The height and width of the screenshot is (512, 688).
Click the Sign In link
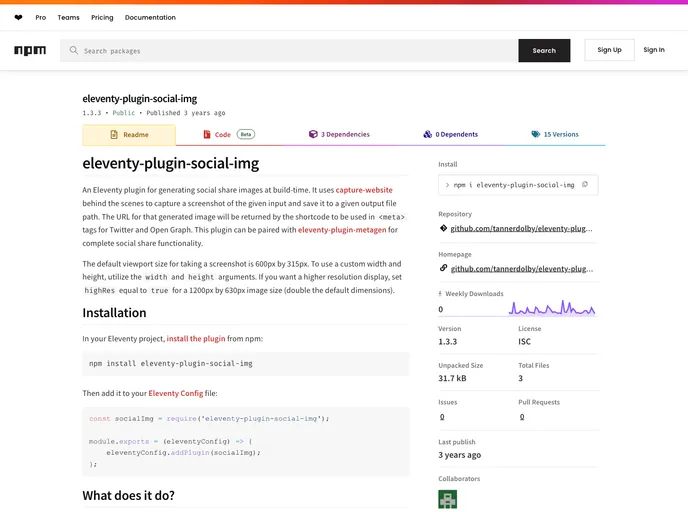(654, 50)
